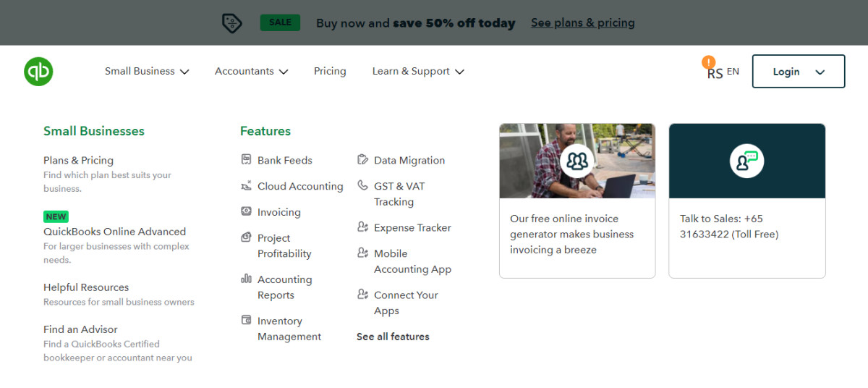Viewport: 868px width, 388px height.
Task: Click the orange alert badge above RS
Action: tap(710, 62)
